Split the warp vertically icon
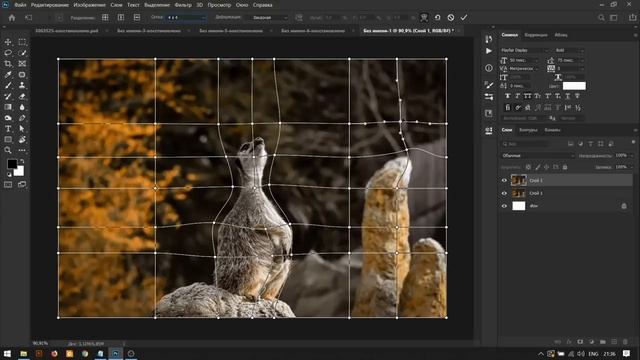Image resolution: width=640 pixels, height=360 pixels. [121, 17]
